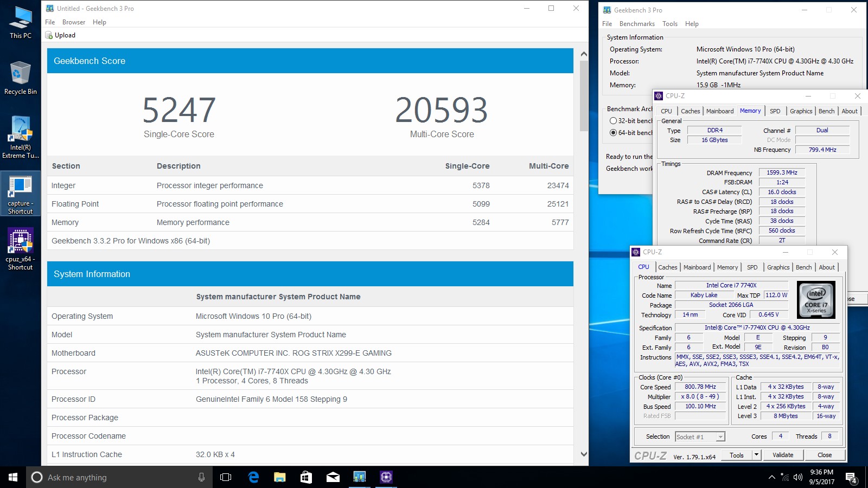Click the Validate button in CPU-Z

point(783,455)
